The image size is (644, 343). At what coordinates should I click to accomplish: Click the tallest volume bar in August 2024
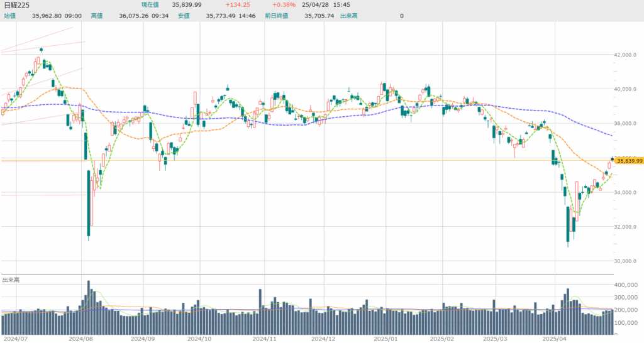point(88,308)
